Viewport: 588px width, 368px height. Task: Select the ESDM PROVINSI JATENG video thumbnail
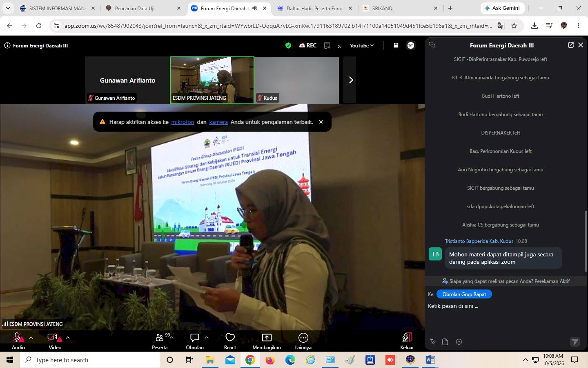[212, 80]
